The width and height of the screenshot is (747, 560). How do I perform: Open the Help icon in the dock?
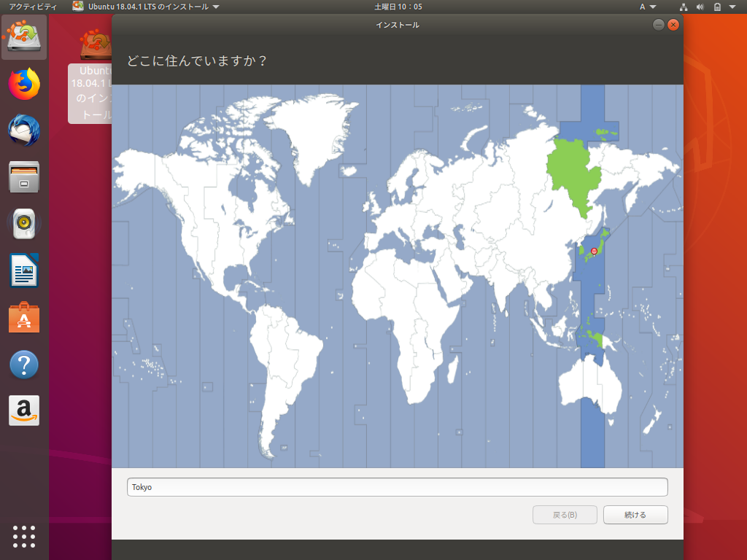tap(24, 365)
